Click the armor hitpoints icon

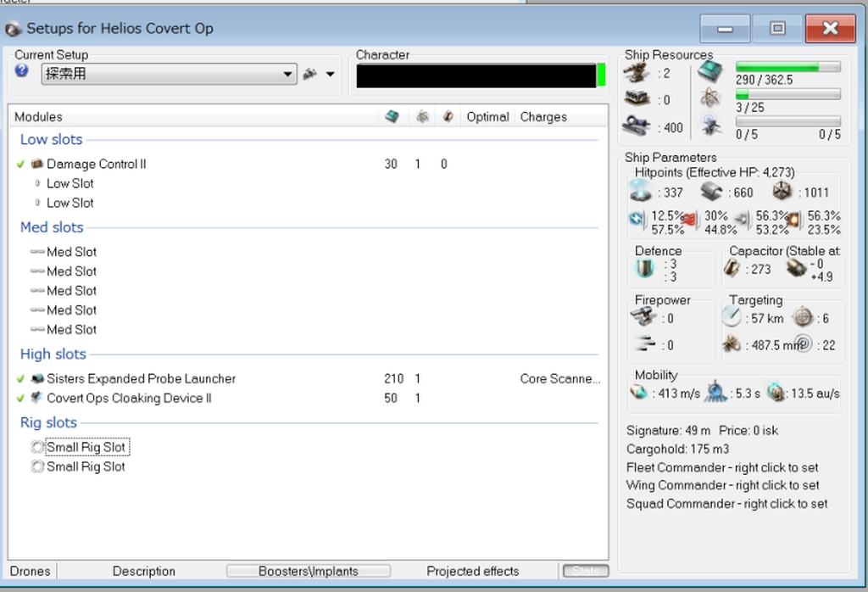pos(711,192)
